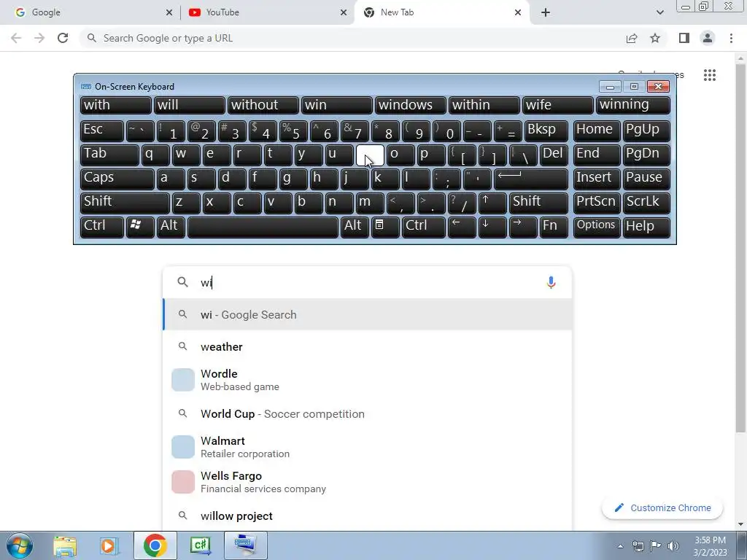Toggle the left Ctrl key
This screenshot has width=747, height=560.
point(102,227)
